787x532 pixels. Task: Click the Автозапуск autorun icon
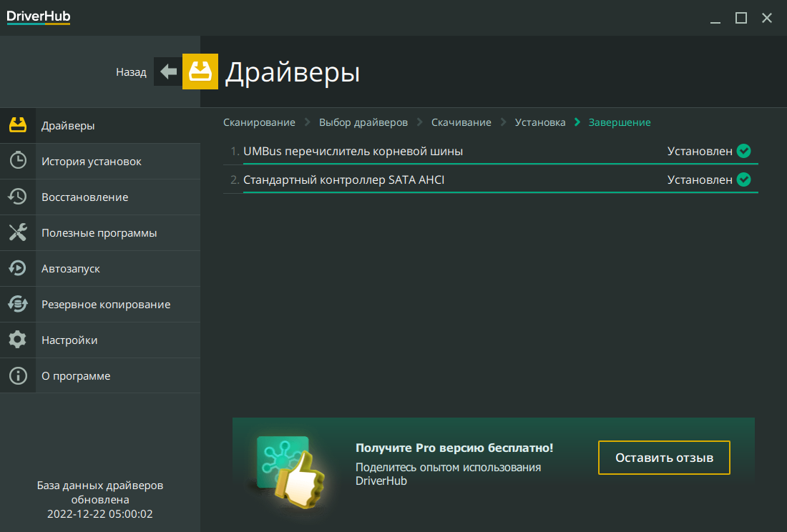tap(18, 268)
